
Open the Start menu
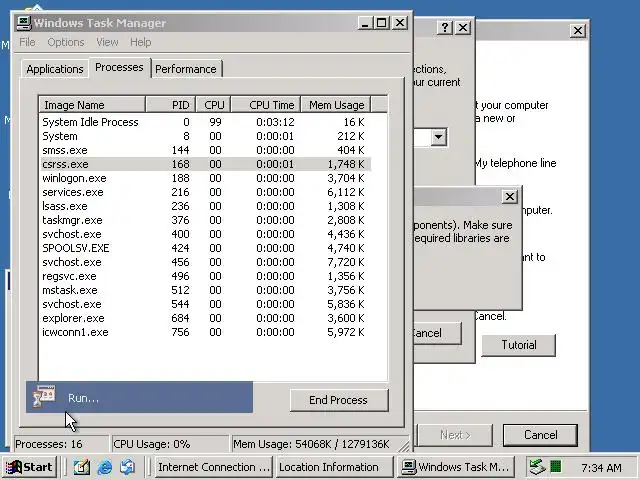[x=29, y=467]
